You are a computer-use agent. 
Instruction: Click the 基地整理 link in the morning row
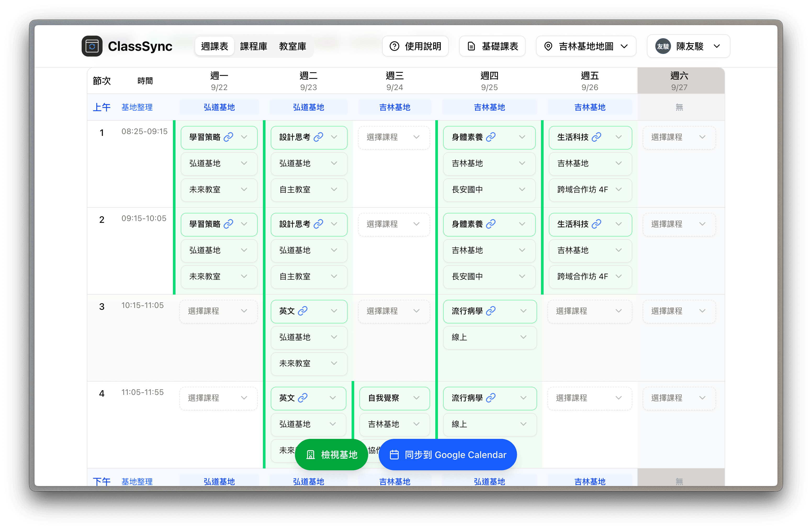click(x=137, y=107)
